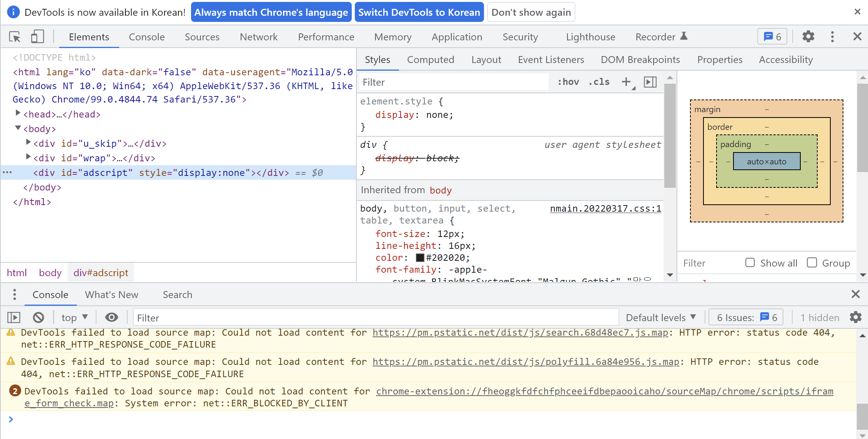Screen dimensions: 868x439
Task: Click the #202020 color swatch
Action: coord(420,258)
